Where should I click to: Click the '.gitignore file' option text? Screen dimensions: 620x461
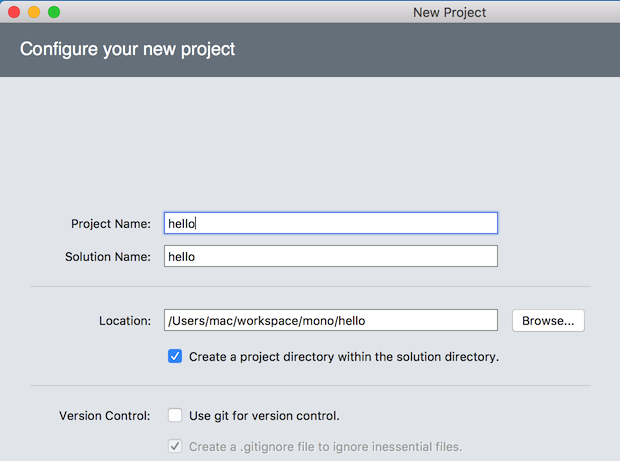pyautogui.click(x=325, y=446)
